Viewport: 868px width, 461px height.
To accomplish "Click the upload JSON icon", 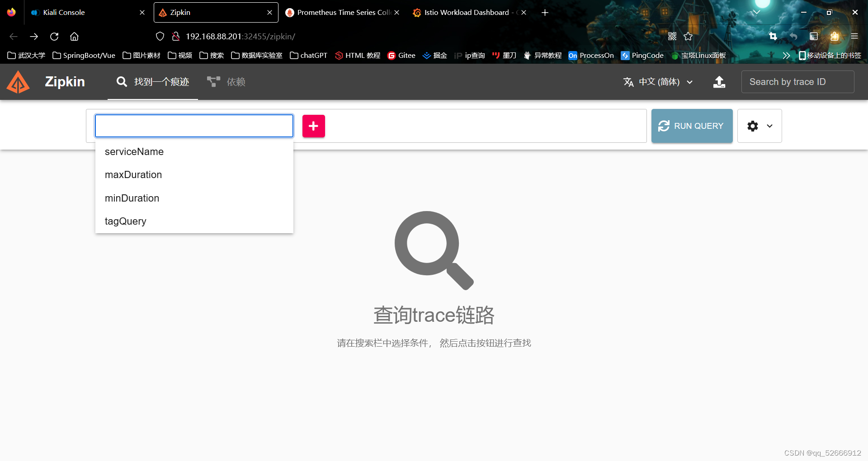I will (x=719, y=82).
